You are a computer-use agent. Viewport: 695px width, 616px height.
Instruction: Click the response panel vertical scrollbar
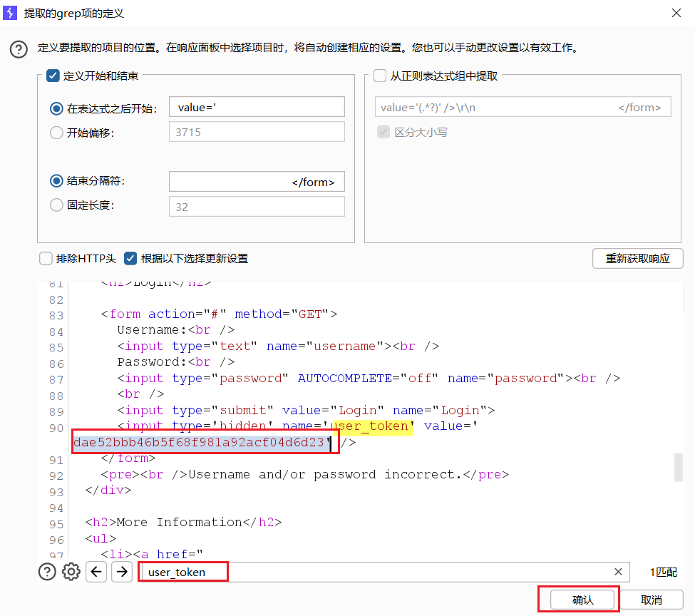(x=678, y=466)
